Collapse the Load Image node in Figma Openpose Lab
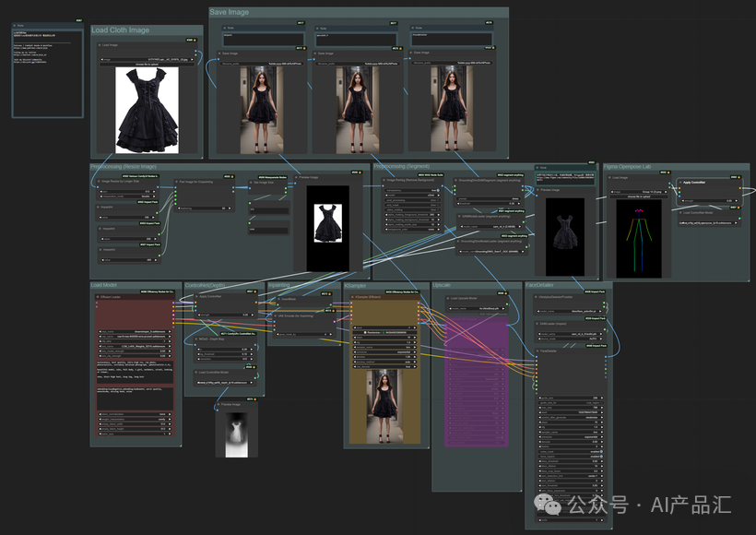 point(610,177)
